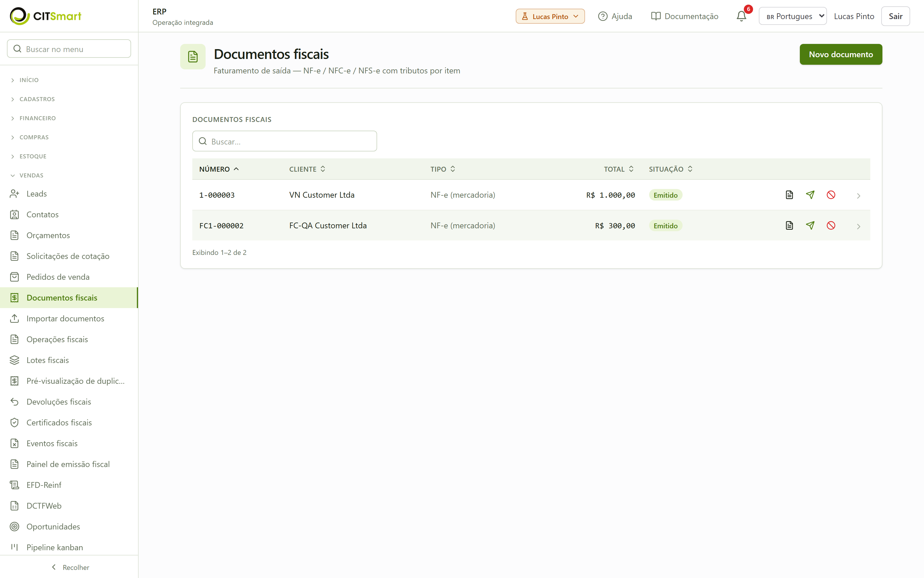The height and width of the screenshot is (578, 924).
Task: Expand row 1-000003 with chevron
Action: click(858, 196)
